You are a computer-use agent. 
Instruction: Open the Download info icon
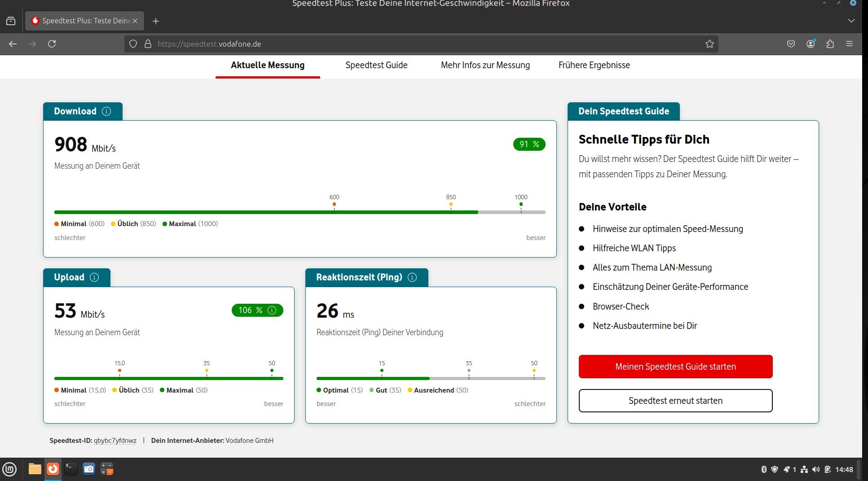(x=106, y=111)
